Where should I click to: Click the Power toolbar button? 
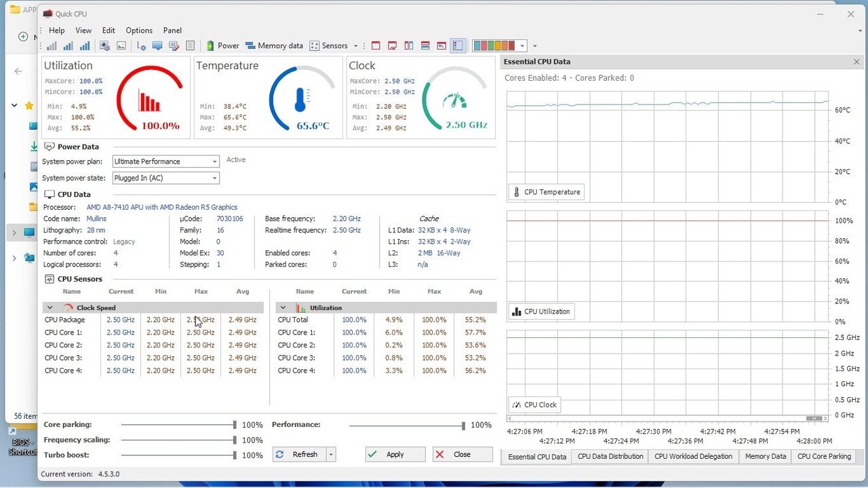(222, 45)
